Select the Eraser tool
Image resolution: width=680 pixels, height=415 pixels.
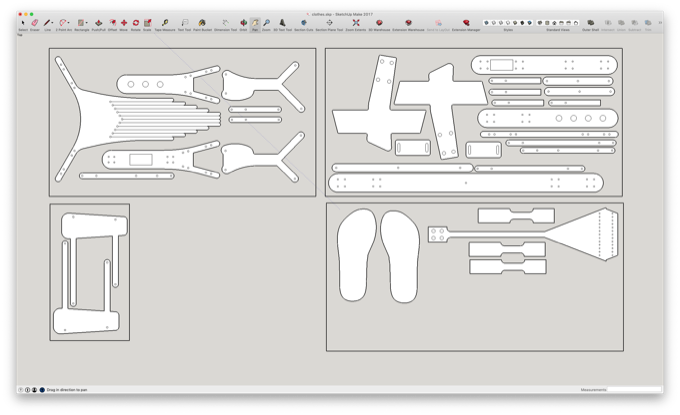click(x=35, y=23)
